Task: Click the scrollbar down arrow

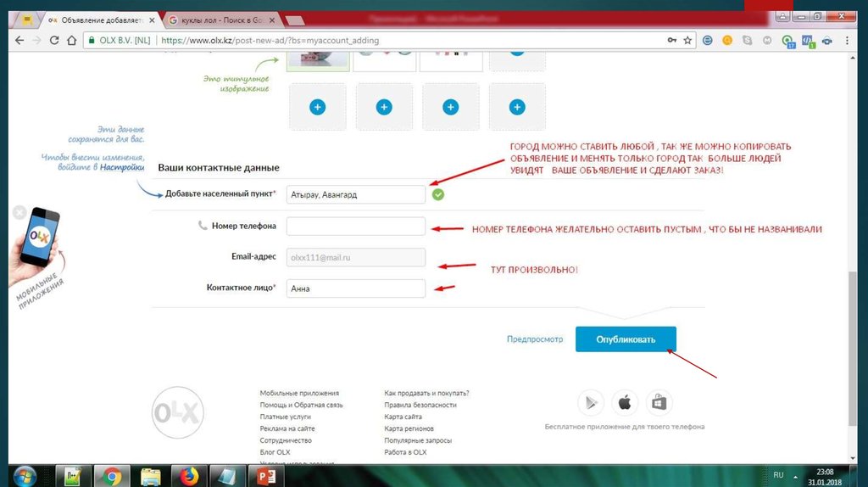Action: pos(853,458)
